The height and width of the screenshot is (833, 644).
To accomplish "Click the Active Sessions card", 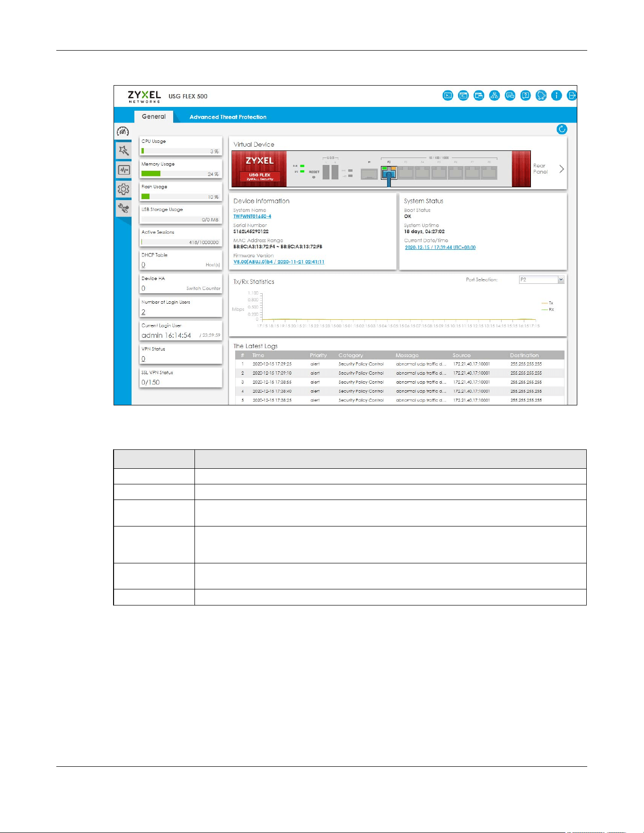I will pos(181,237).
